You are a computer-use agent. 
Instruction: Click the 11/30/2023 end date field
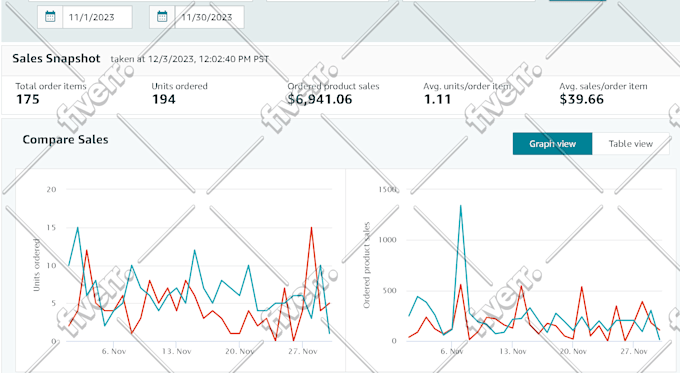[209, 17]
